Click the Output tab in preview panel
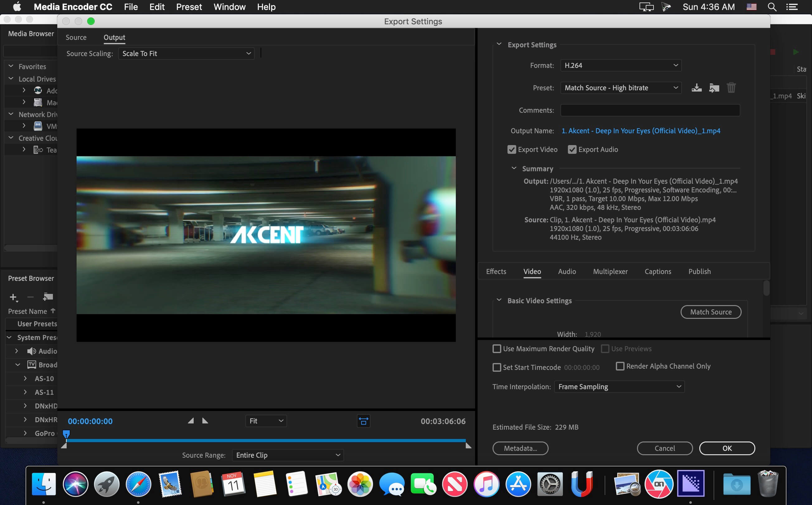The image size is (812, 505). pyautogui.click(x=114, y=37)
